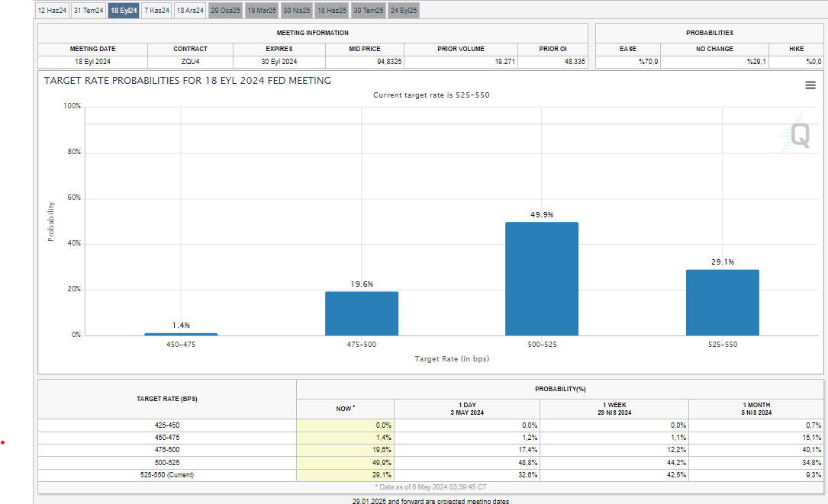Image resolution: width=828 pixels, height=504 pixels.
Task: Switch to the 30 Nis25 tab
Action: 297,11
